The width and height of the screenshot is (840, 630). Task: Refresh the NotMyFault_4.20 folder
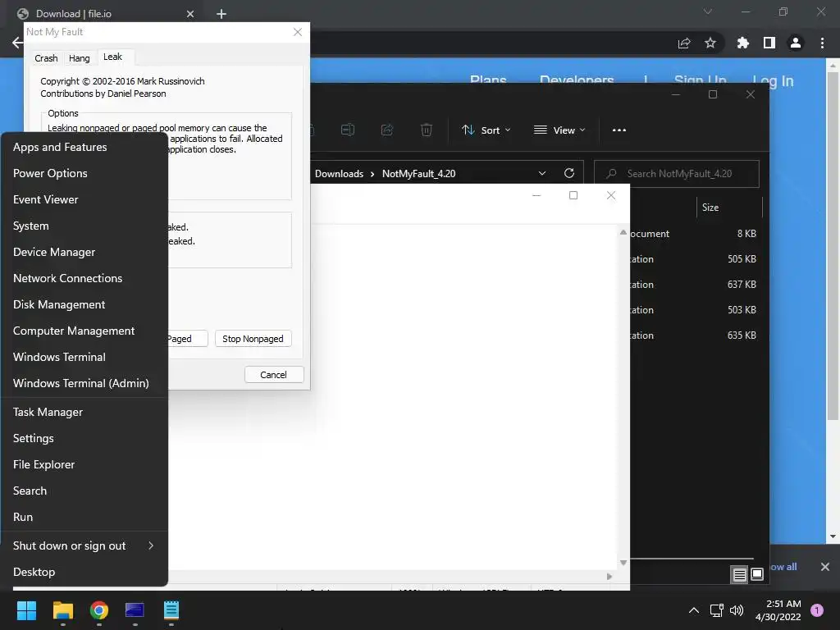569,173
